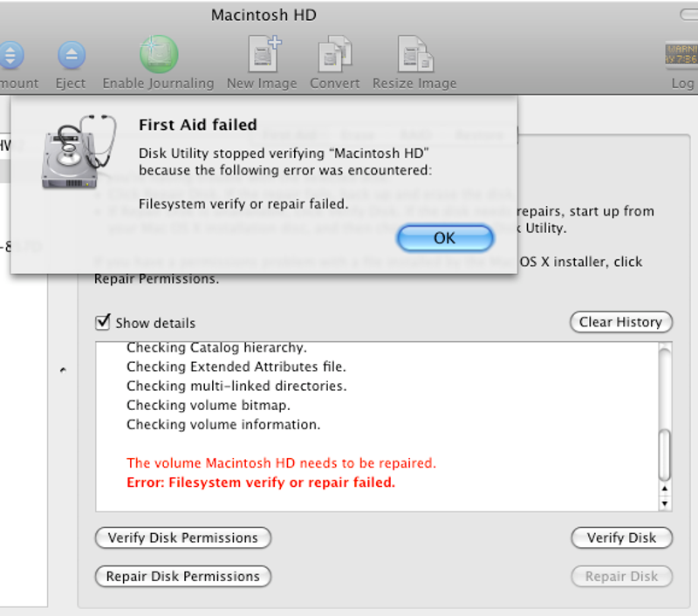Click 'Checking volume bitmap.' log line
Image resolution: width=698 pixels, height=616 pixels.
coord(209,406)
